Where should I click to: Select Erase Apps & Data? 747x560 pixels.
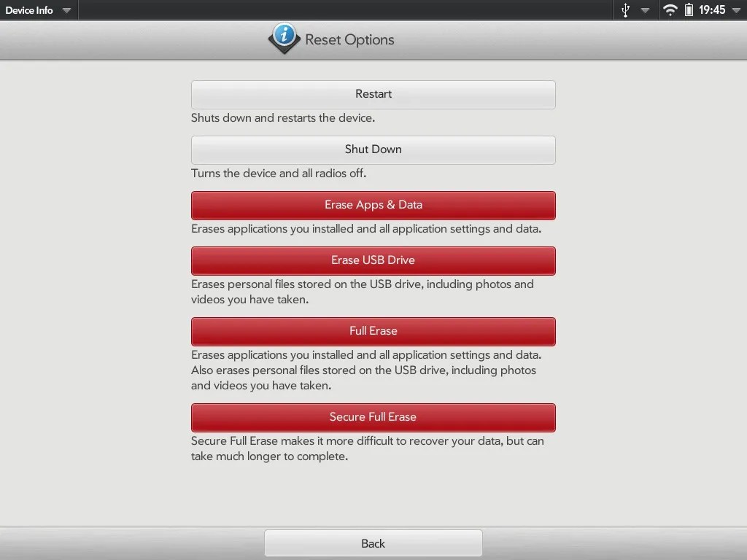pyautogui.click(x=373, y=205)
